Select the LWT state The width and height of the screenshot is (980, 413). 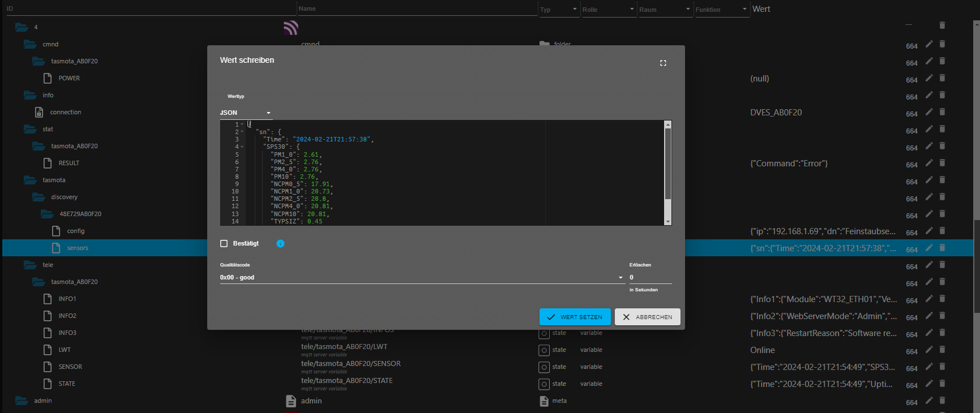pyautogui.click(x=65, y=350)
